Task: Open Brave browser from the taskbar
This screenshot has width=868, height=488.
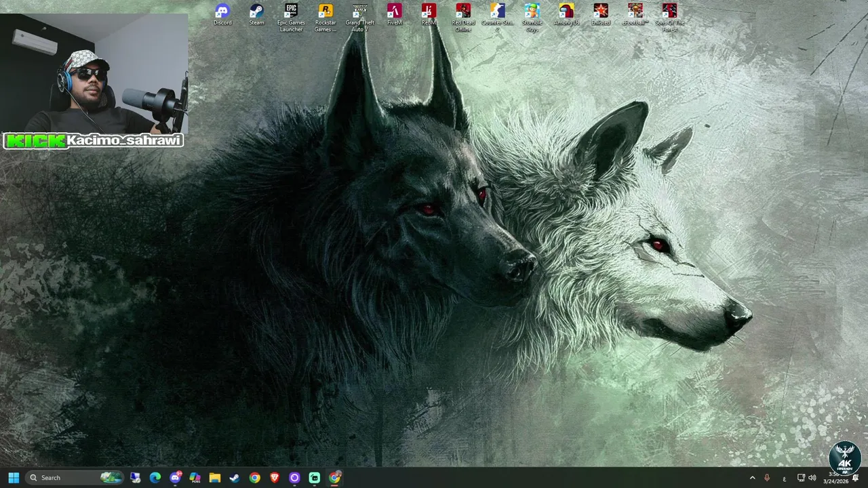Action: 275,478
